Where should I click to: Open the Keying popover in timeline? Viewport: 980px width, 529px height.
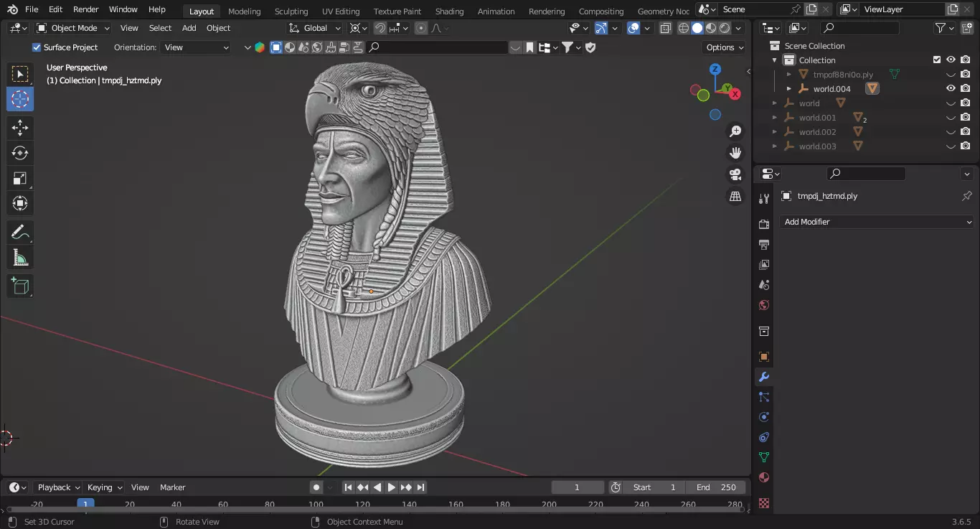[104, 487]
